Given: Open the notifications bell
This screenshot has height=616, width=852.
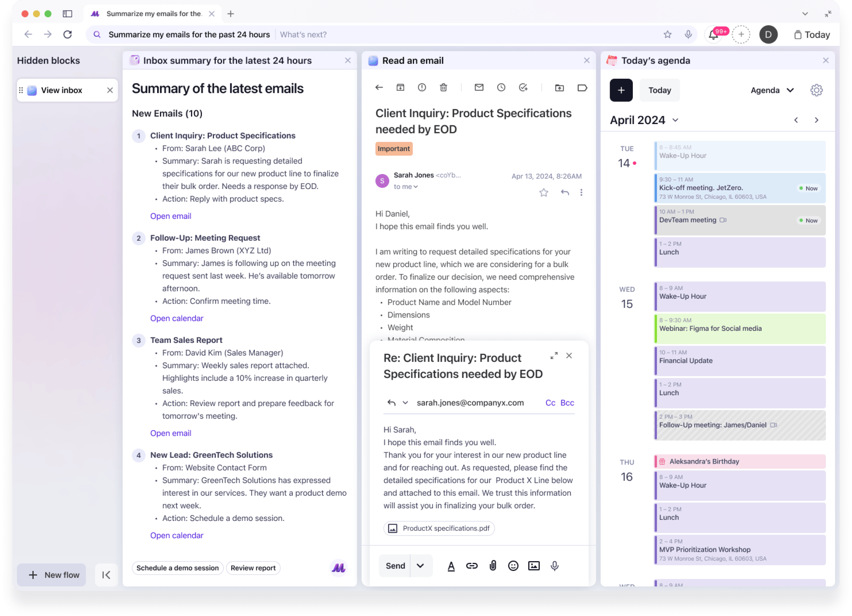Looking at the screenshot, I should pyautogui.click(x=713, y=35).
